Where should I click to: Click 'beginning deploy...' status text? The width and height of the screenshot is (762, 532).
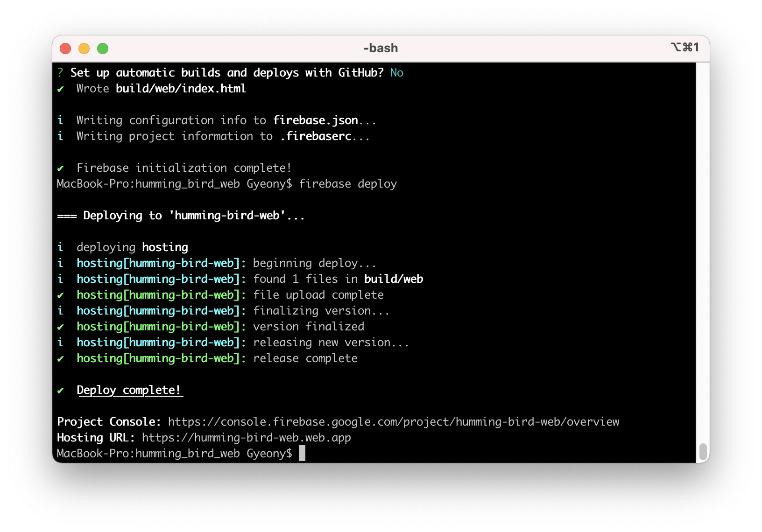point(315,263)
